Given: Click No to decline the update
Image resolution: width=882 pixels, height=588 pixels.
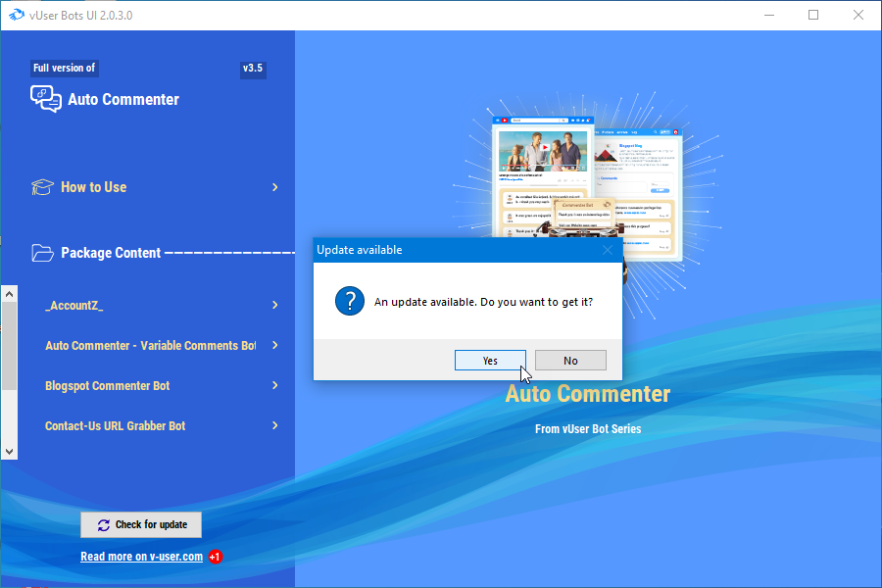Looking at the screenshot, I should click(570, 360).
